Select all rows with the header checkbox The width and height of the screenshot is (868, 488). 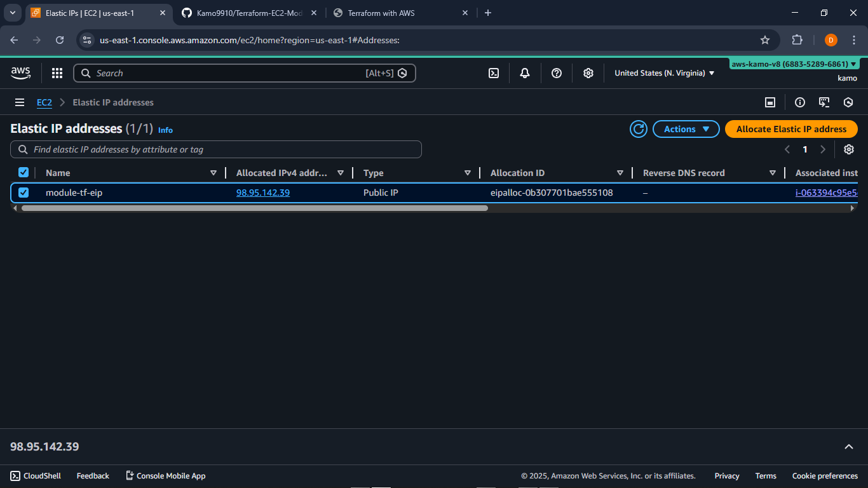pyautogui.click(x=24, y=172)
